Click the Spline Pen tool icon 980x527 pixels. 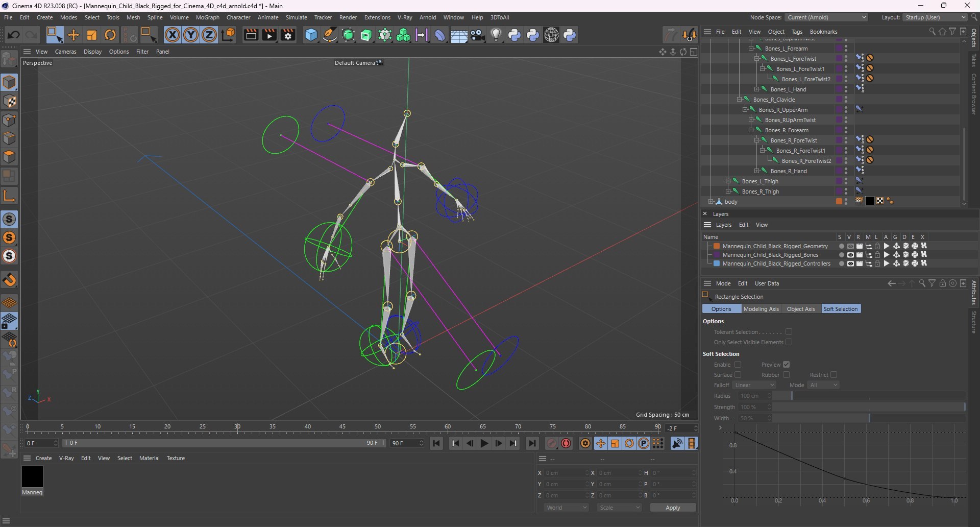point(330,35)
